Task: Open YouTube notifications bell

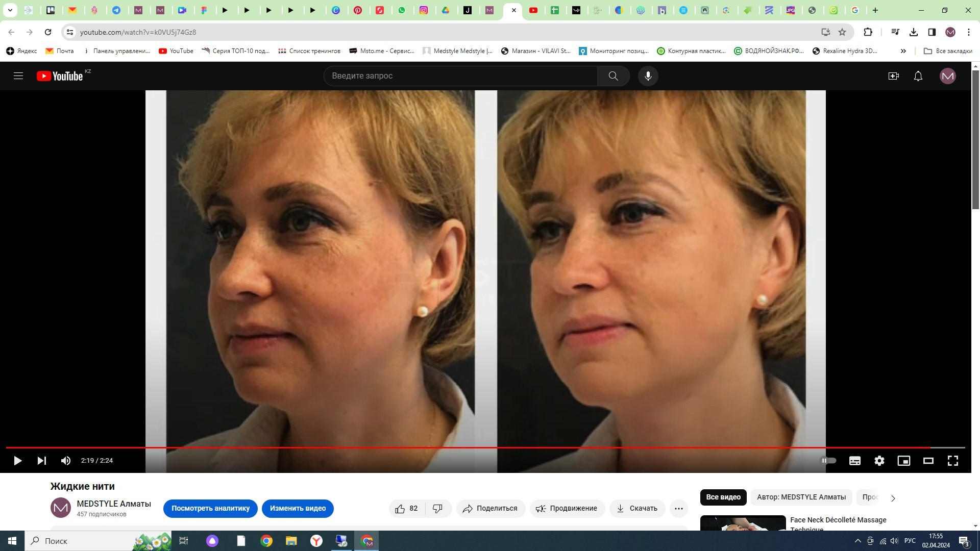Action: [918, 76]
